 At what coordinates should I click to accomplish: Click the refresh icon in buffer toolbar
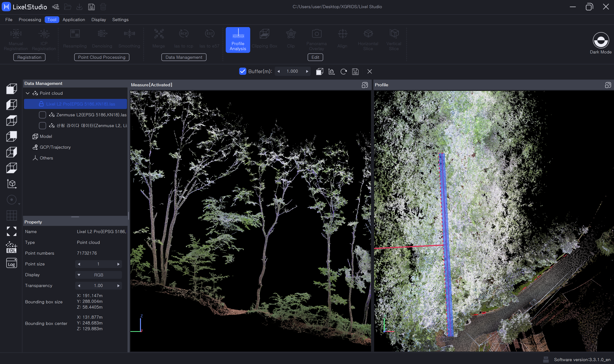click(343, 71)
